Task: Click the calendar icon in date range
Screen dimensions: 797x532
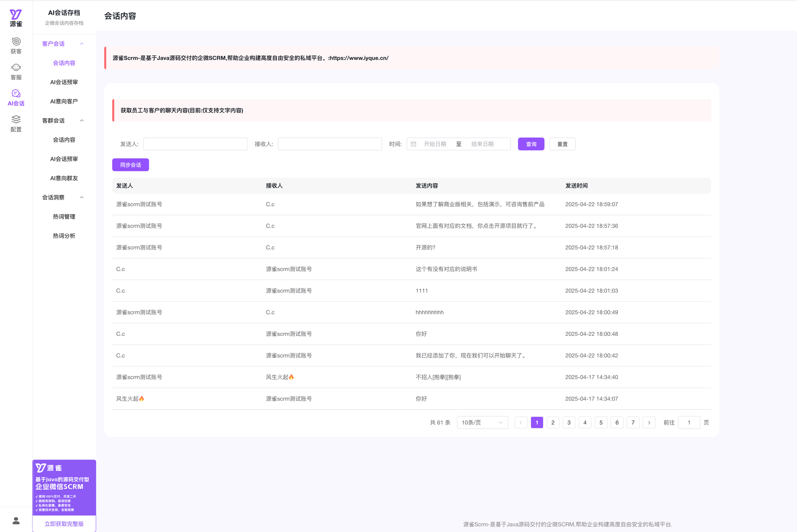Action: pyautogui.click(x=414, y=144)
